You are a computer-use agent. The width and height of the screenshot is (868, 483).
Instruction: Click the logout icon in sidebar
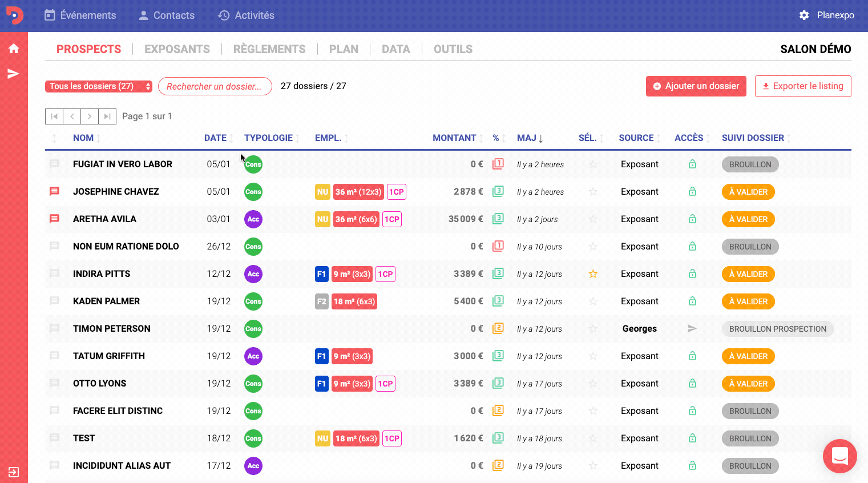click(x=14, y=472)
